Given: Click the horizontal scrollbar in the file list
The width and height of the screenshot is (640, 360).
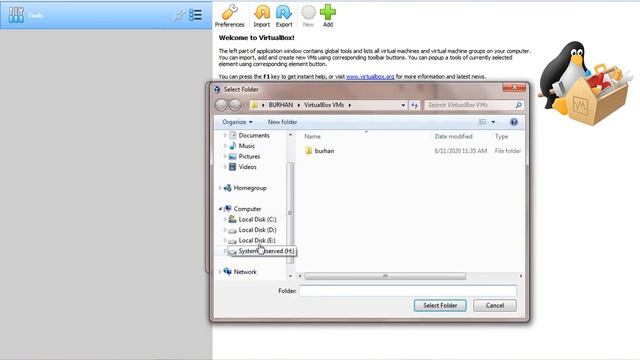Looking at the screenshot, I should [x=385, y=276].
